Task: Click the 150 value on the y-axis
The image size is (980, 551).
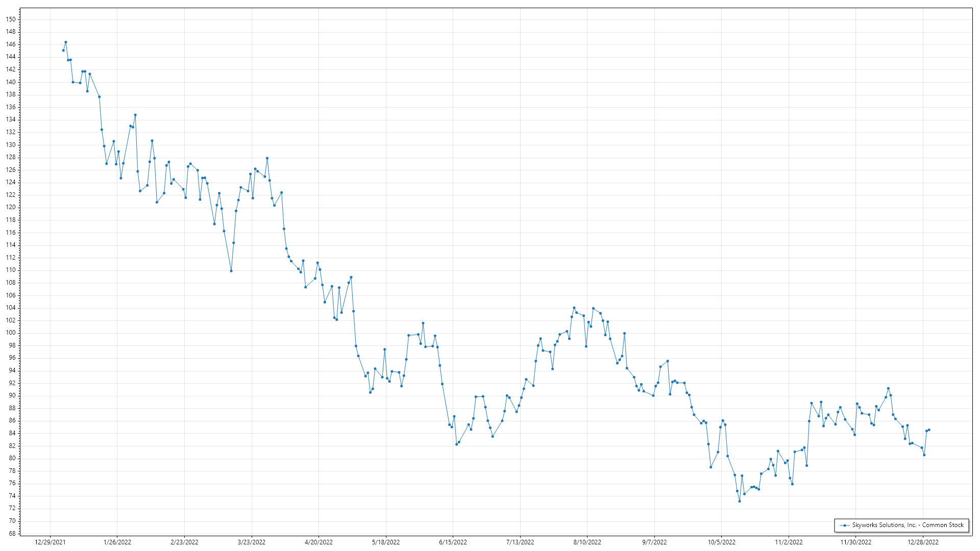Action: [11, 19]
